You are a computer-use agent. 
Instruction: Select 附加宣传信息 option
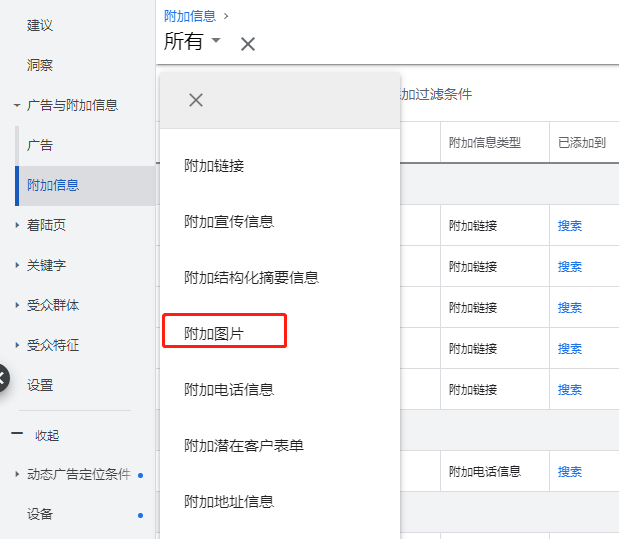tap(229, 222)
